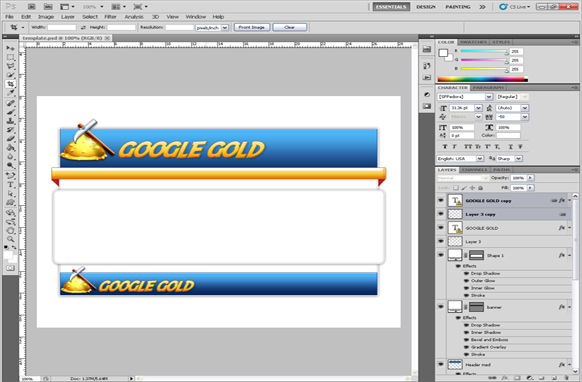The width and height of the screenshot is (582, 382).
Task: Click the Front Image button
Action: 252,27
